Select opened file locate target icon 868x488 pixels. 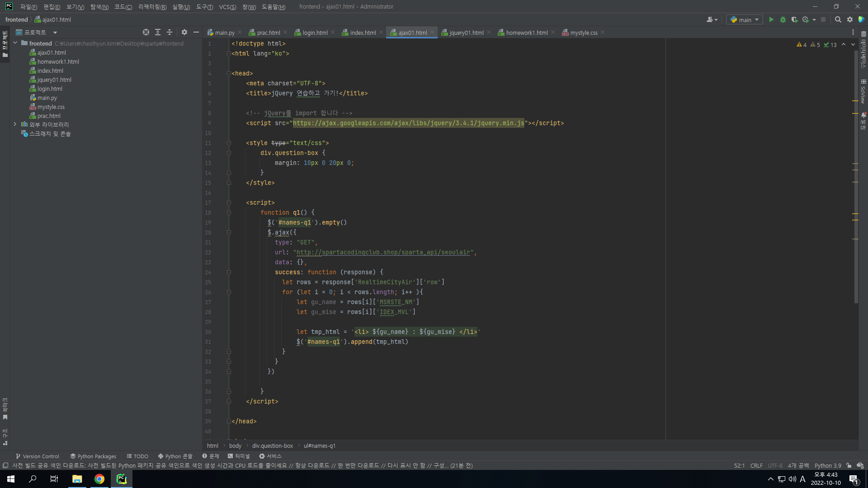(x=146, y=32)
